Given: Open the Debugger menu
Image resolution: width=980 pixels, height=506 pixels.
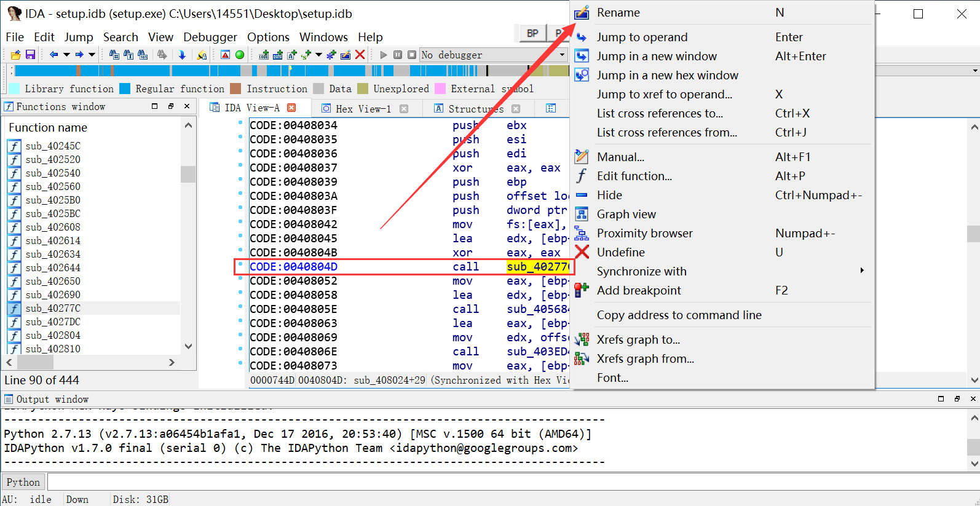Looking at the screenshot, I should [x=210, y=37].
